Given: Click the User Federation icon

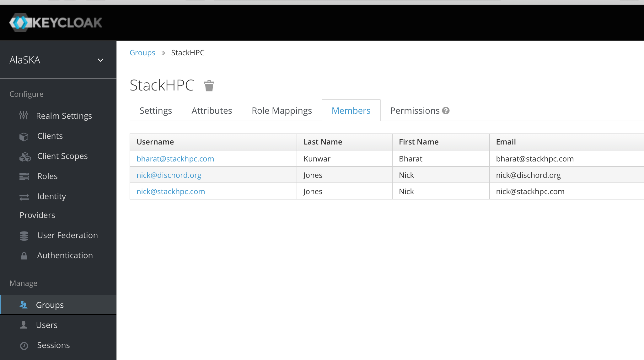Looking at the screenshot, I should (24, 235).
